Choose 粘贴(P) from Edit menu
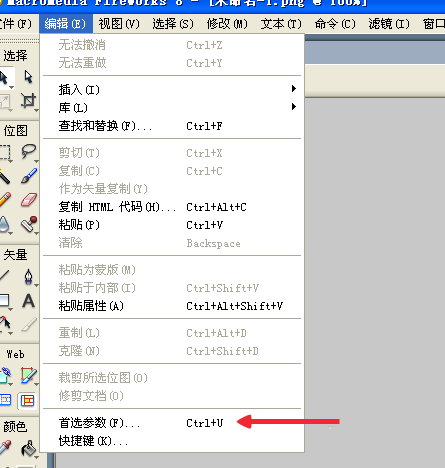The width and height of the screenshot is (445, 468). tap(172, 225)
